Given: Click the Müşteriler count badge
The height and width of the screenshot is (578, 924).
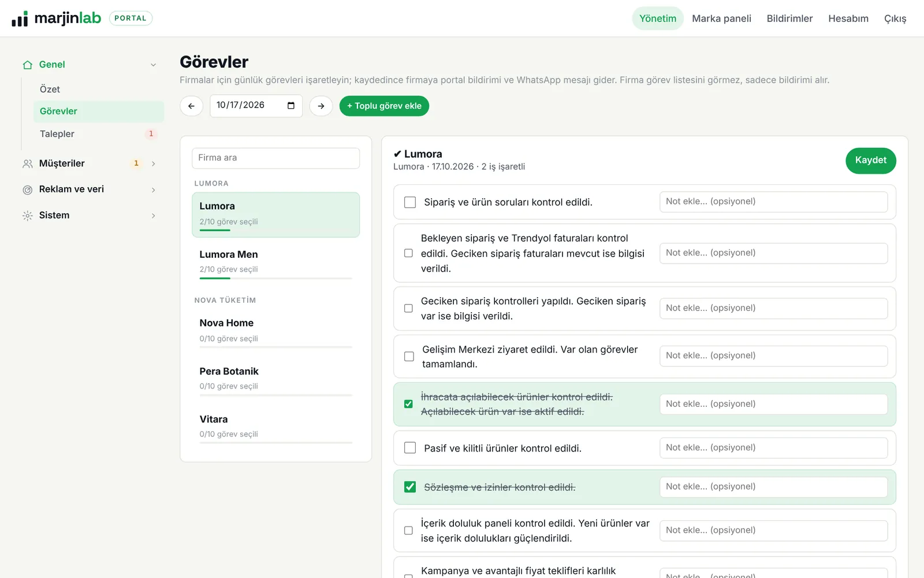Looking at the screenshot, I should [136, 163].
